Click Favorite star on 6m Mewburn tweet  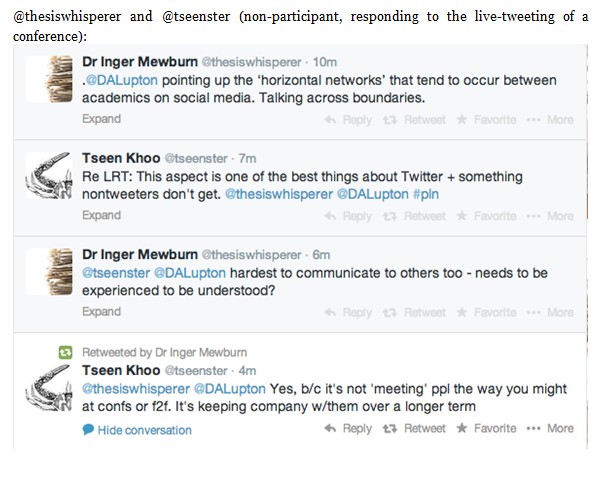click(461, 312)
